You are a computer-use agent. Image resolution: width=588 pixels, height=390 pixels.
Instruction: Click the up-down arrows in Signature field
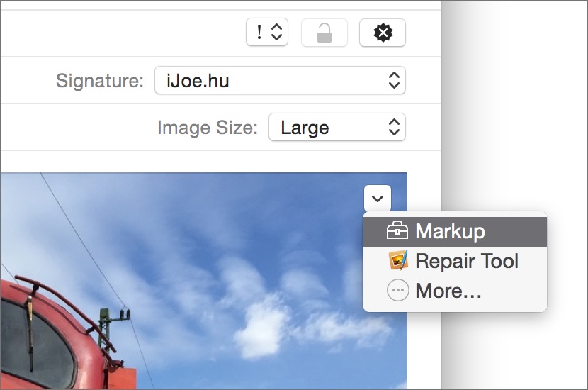click(x=394, y=80)
